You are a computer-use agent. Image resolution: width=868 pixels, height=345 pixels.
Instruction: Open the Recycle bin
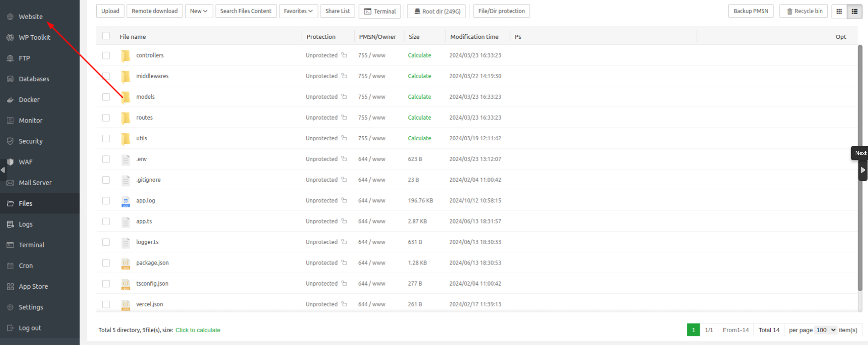click(x=804, y=11)
